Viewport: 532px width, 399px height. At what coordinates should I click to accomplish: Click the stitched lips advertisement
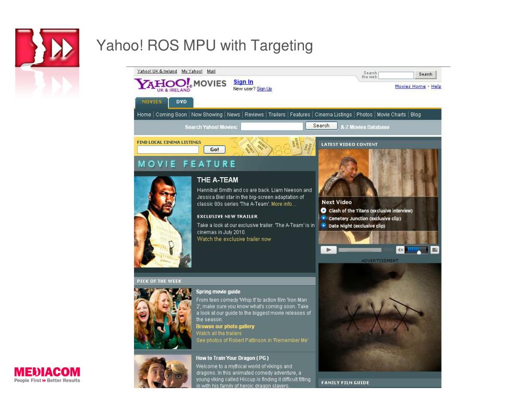point(380,317)
